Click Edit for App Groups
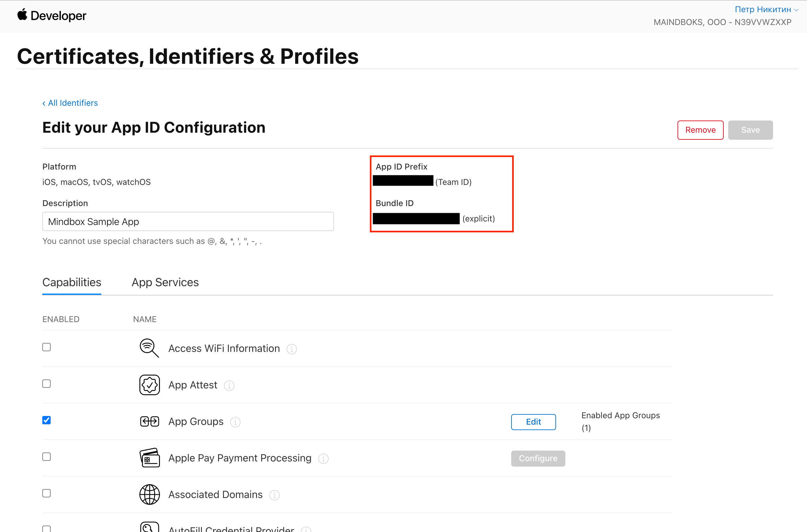Screen dimensions: 807x532 click(x=533, y=422)
